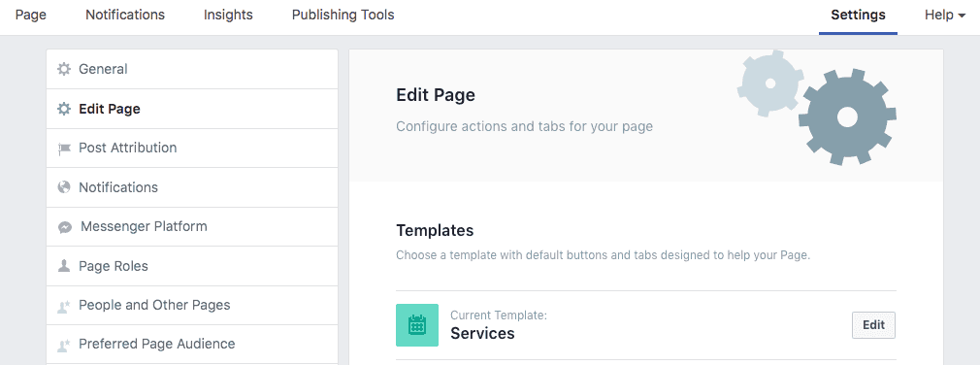Click the icon beside Preferred Page Audience

pyautogui.click(x=64, y=345)
